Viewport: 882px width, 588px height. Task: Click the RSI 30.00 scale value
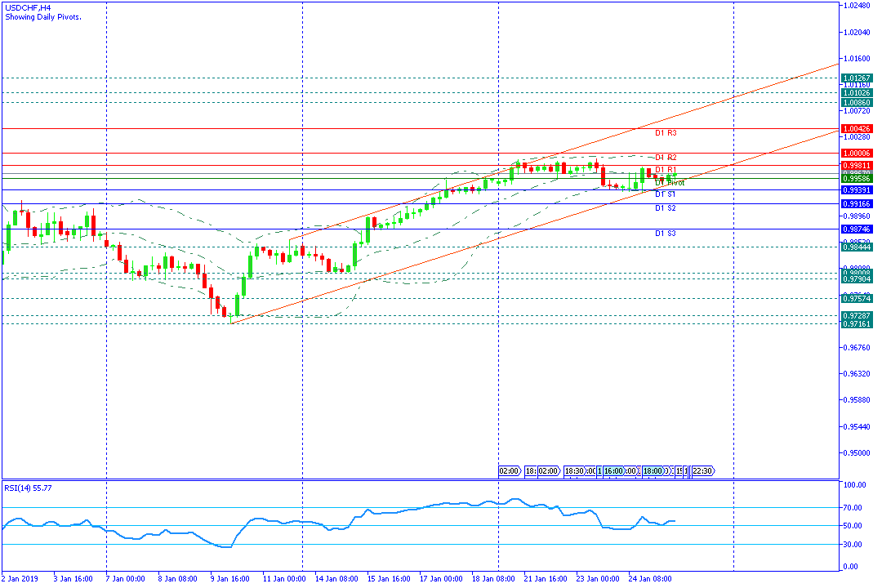click(854, 545)
